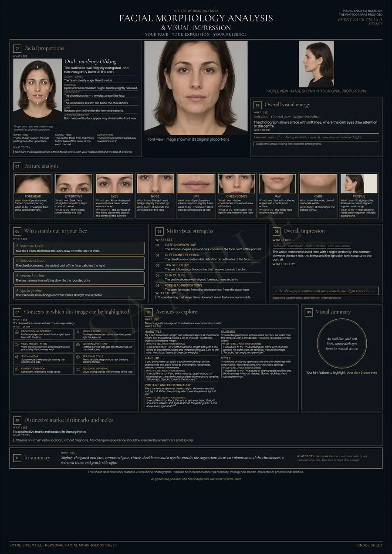Click 'your dark brown eyes' key feature text
The height and width of the screenshot is (554, 392).
click(362, 373)
